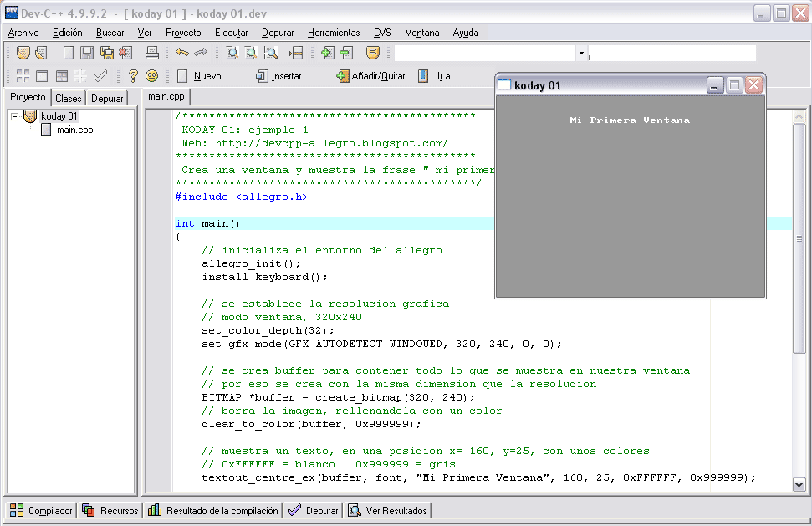Open the CVS menu
The height and width of the screenshot is (526, 812).
click(382, 33)
